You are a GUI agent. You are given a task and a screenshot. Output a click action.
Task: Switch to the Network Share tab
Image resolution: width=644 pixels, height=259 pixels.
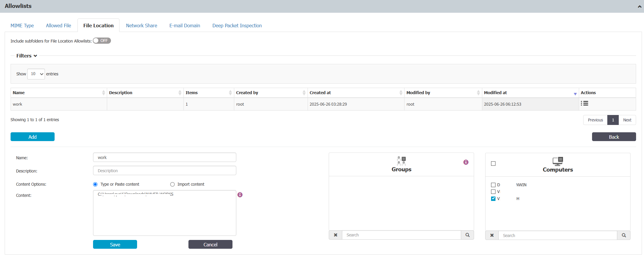141,26
